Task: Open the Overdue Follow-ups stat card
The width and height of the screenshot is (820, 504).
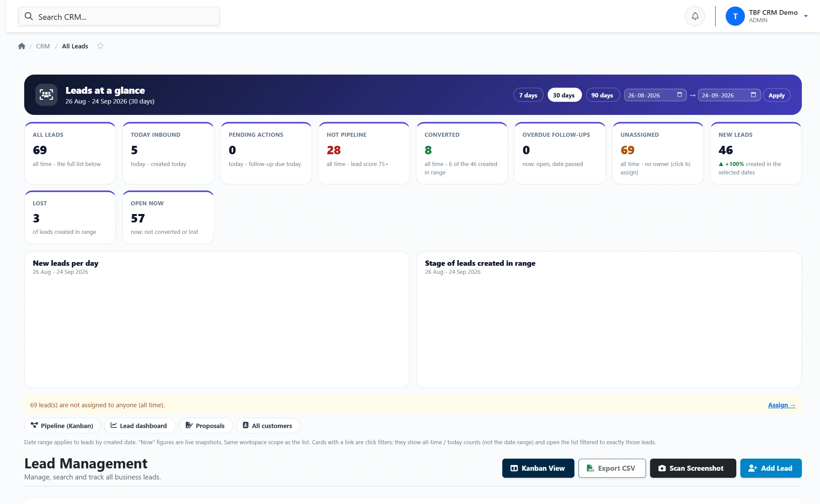Action: [x=560, y=153]
